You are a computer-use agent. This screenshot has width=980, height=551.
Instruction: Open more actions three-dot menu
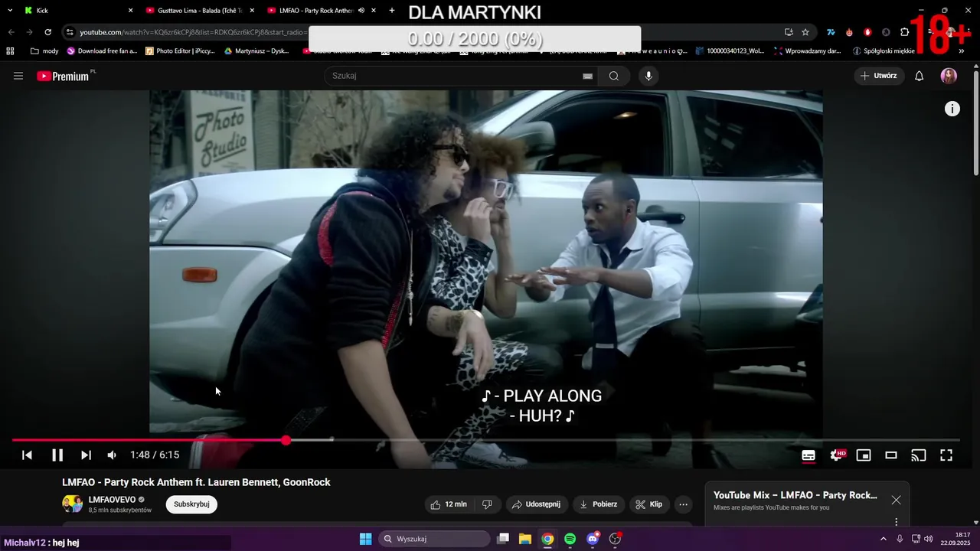[684, 504]
